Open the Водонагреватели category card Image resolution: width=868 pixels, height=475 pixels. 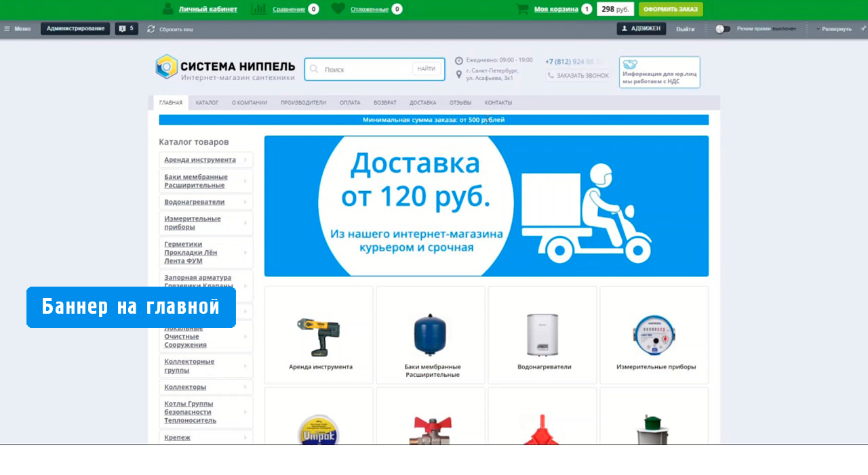coord(542,335)
